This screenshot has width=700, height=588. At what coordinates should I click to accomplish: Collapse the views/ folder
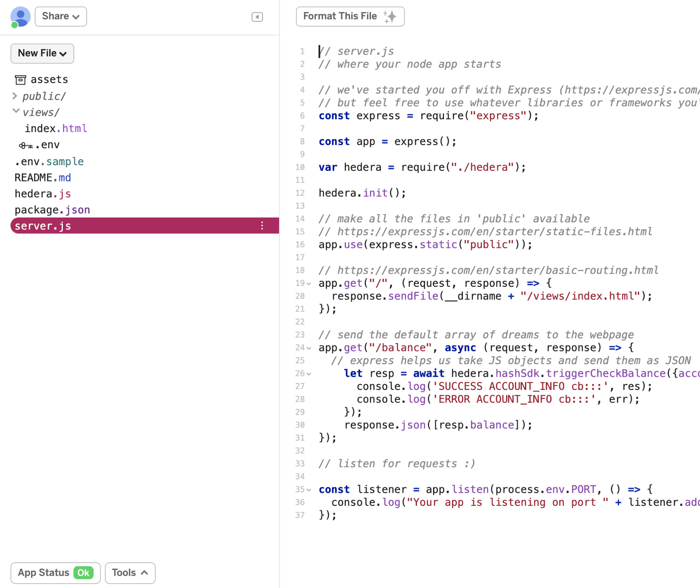pyautogui.click(x=16, y=111)
